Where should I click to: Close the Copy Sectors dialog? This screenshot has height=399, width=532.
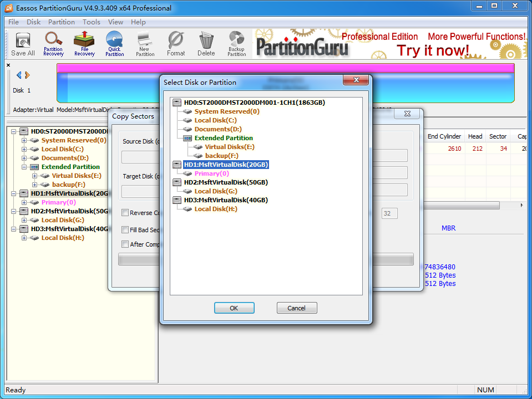coord(408,114)
